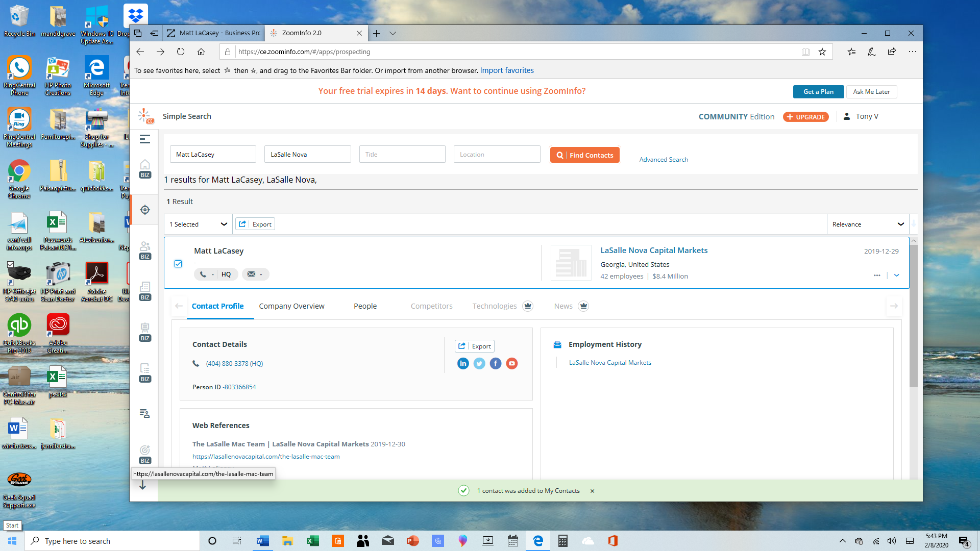This screenshot has height=551, width=980.
Task: Open Edge Add notes pen icon
Action: [x=871, y=52]
